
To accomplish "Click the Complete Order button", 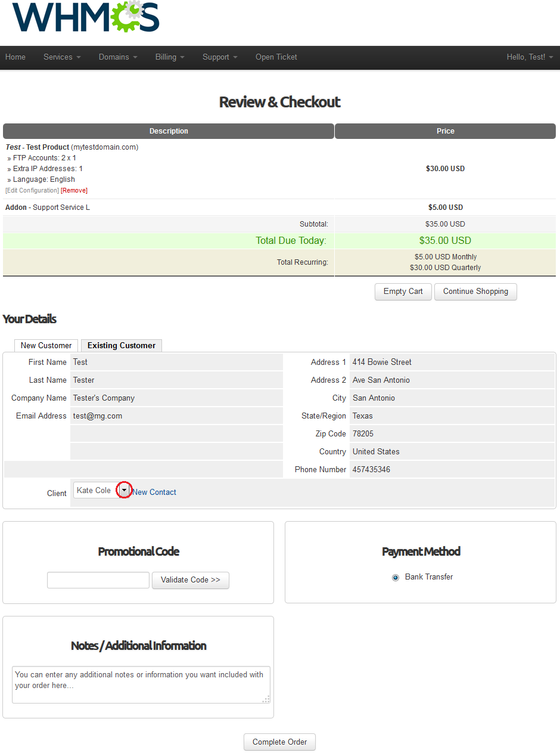I will pyautogui.click(x=280, y=742).
